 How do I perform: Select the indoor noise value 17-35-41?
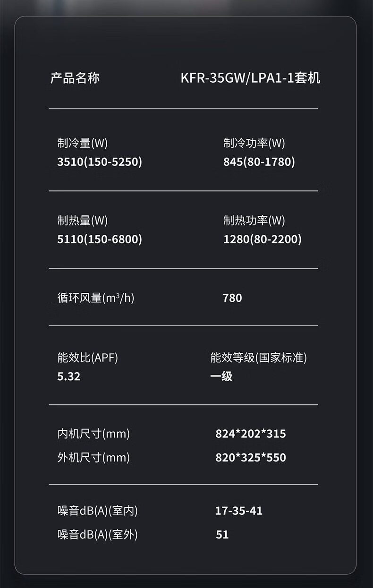238,511
